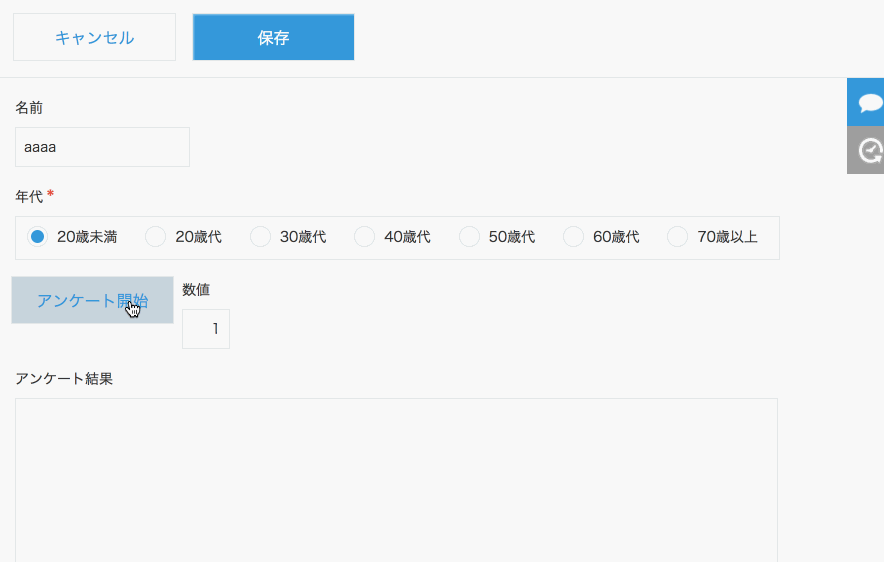This screenshot has height=562, width=884.
Task: Open the change history clock icon
Action: (x=867, y=151)
